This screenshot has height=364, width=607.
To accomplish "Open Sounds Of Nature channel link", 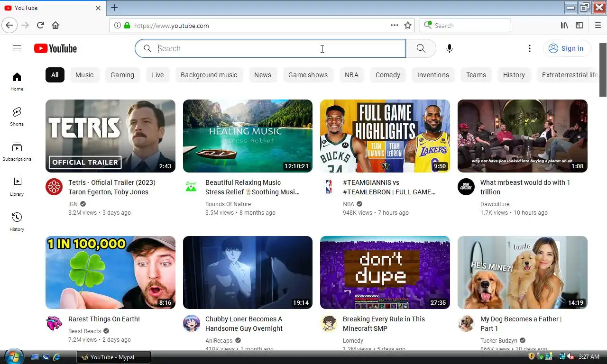I will pyautogui.click(x=228, y=204).
